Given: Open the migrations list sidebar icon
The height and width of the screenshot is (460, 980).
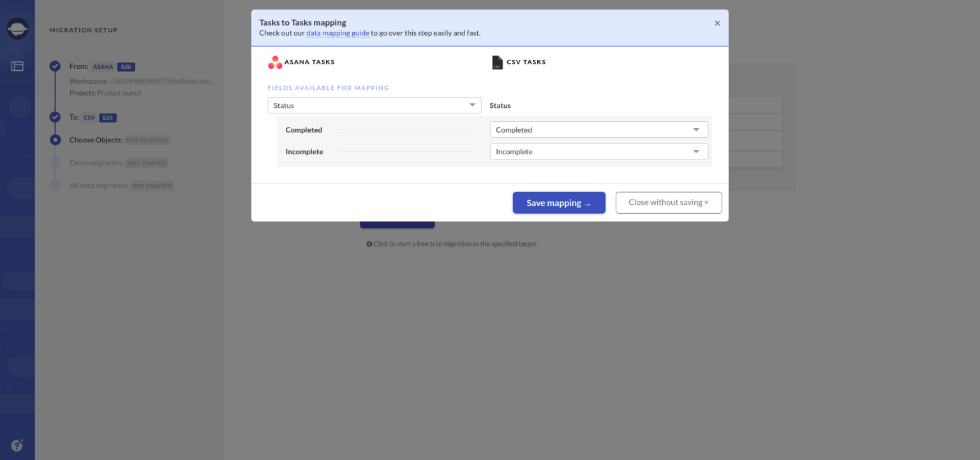Looking at the screenshot, I should coord(17,66).
